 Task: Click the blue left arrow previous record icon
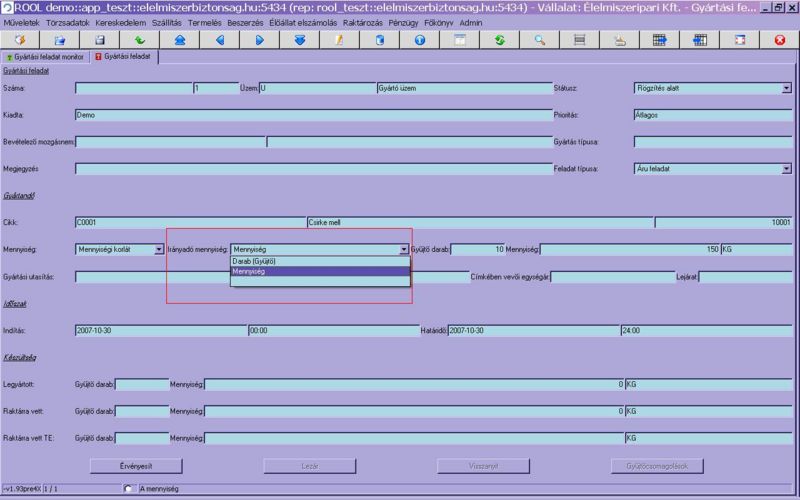[219, 40]
